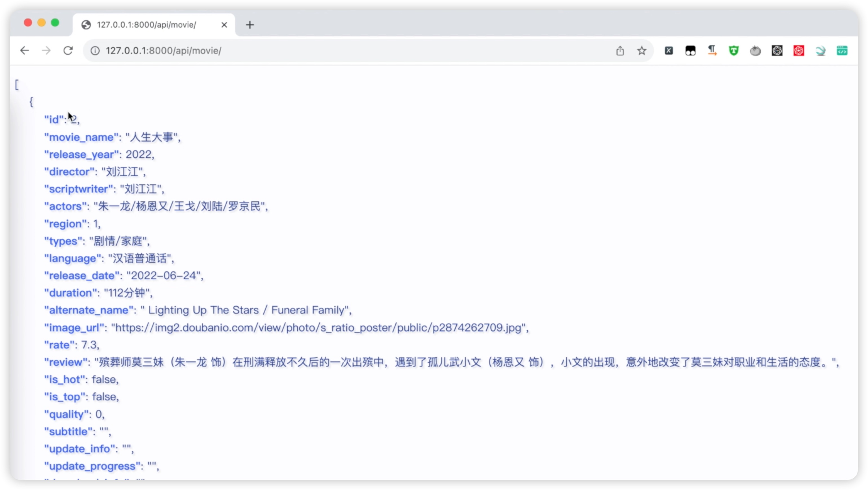The height and width of the screenshot is (490, 868).
Task: Click the "director" key
Action: 69,172
